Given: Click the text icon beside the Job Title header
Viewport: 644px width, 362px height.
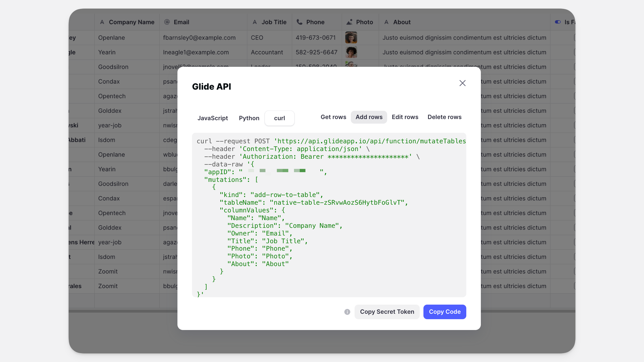Looking at the screenshot, I should coord(255,22).
